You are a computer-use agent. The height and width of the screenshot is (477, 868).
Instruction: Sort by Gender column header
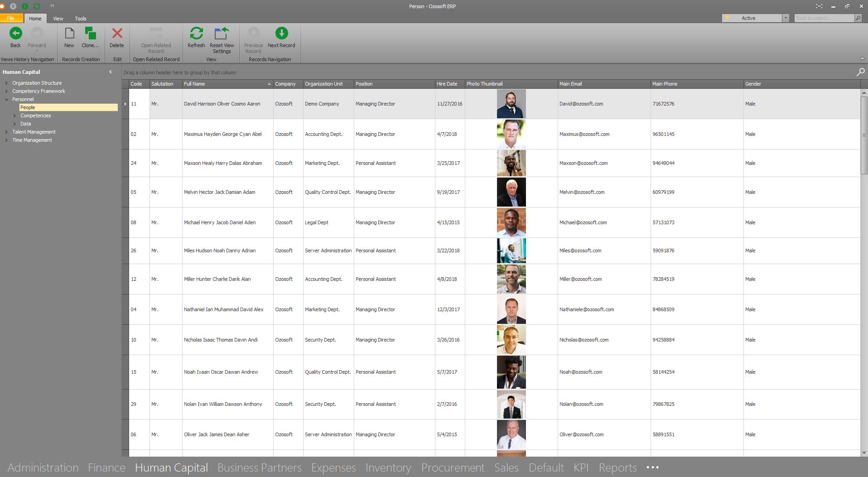801,84
